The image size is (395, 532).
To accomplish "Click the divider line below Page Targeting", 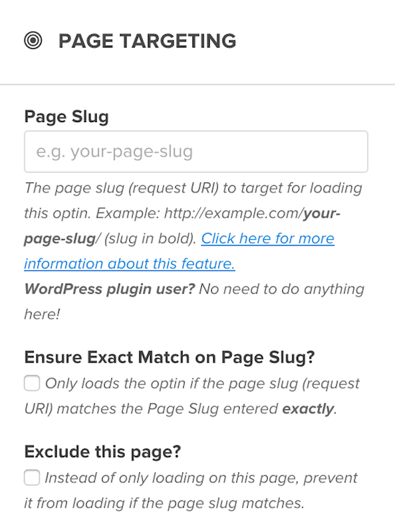I will (197, 84).
